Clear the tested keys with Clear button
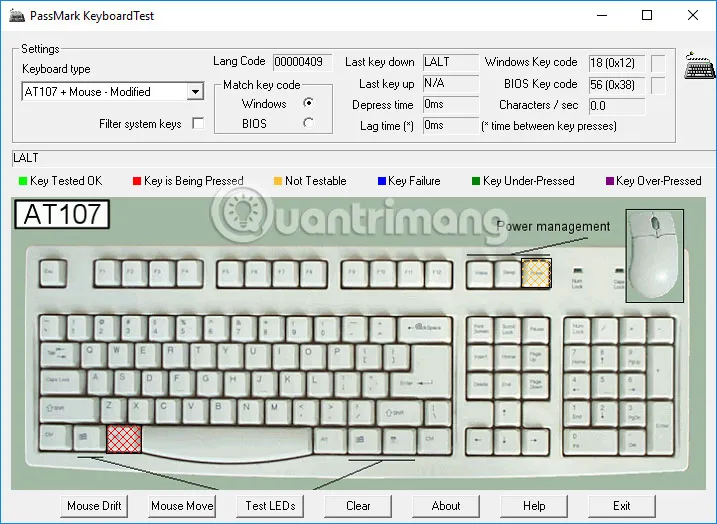This screenshot has width=717, height=524. coord(358,506)
